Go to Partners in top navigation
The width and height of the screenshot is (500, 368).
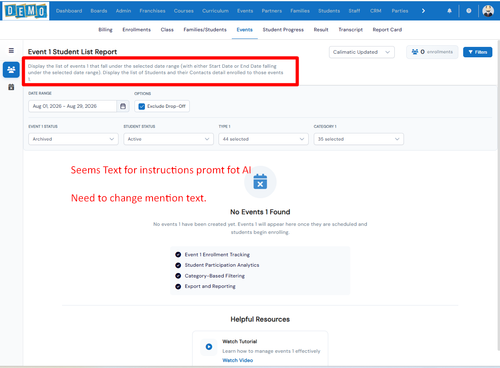(x=272, y=11)
